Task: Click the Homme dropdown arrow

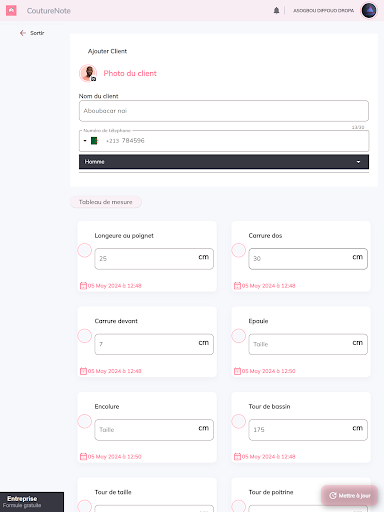Action: [x=358, y=162]
